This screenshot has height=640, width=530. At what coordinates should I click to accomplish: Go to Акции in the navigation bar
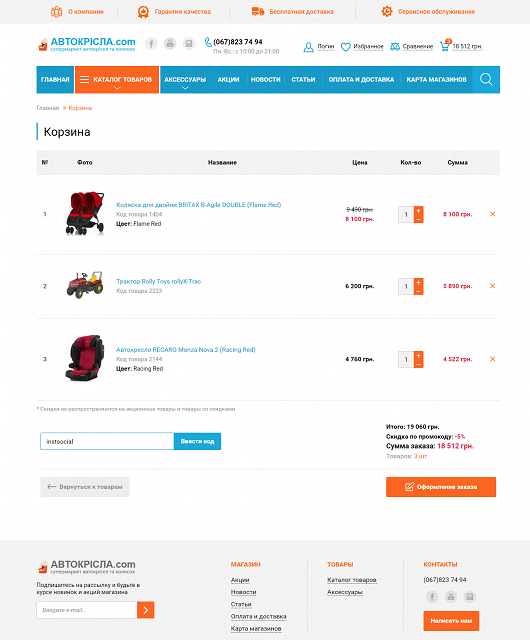(228, 80)
